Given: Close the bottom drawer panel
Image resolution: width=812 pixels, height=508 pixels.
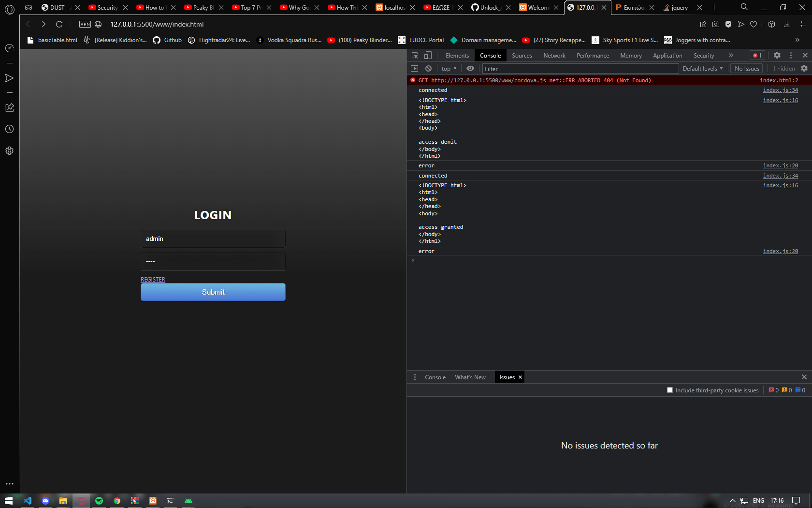Looking at the screenshot, I should 804,377.
